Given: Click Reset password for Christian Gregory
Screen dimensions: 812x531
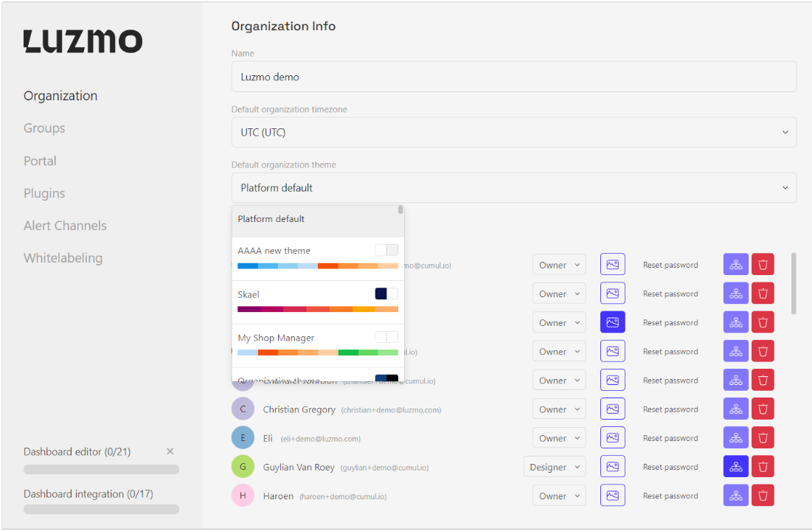Looking at the screenshot, I should tap(670, 409).
